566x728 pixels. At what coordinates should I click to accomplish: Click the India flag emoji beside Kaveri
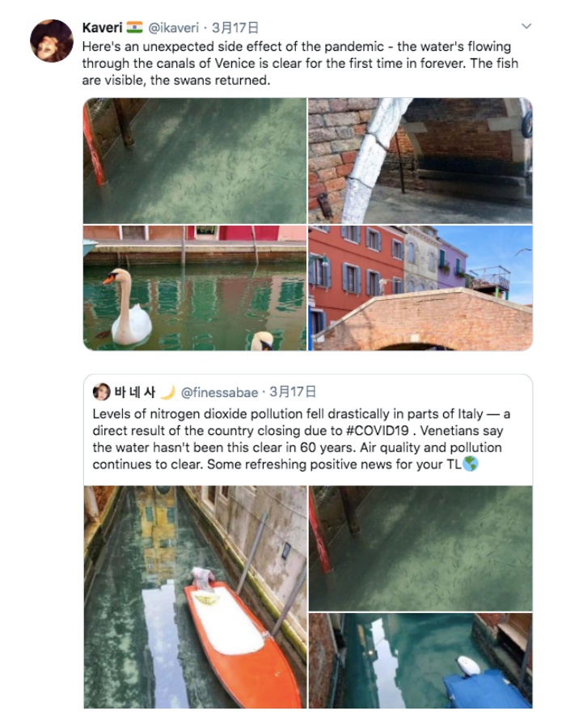pos(134,27)
